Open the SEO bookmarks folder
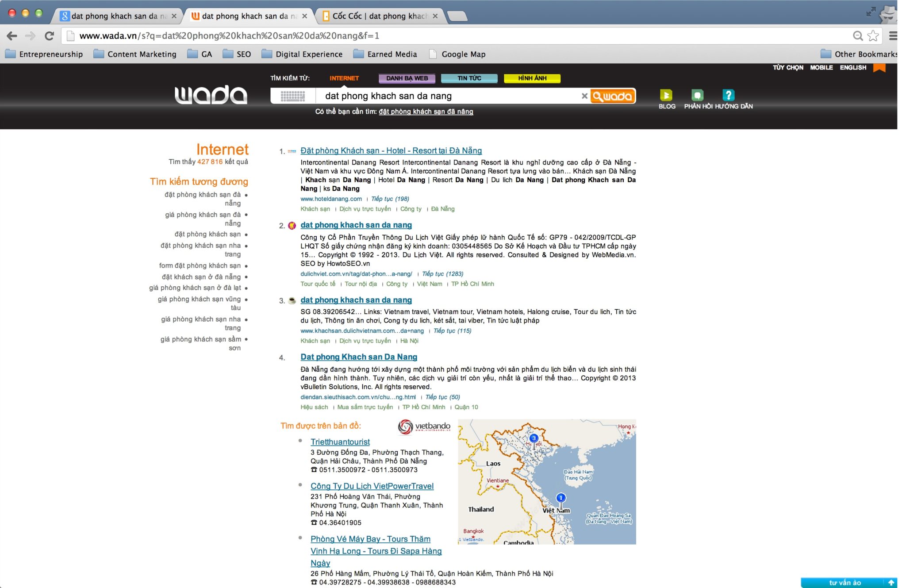Viewport: 906px width, 588px height. pyautogui.click(x=237, y=54)
